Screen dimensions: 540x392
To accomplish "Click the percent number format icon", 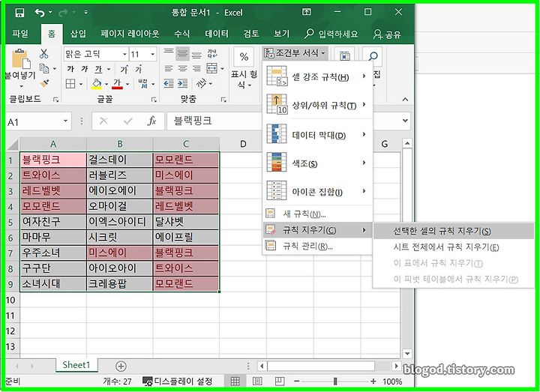I will 244,56.
